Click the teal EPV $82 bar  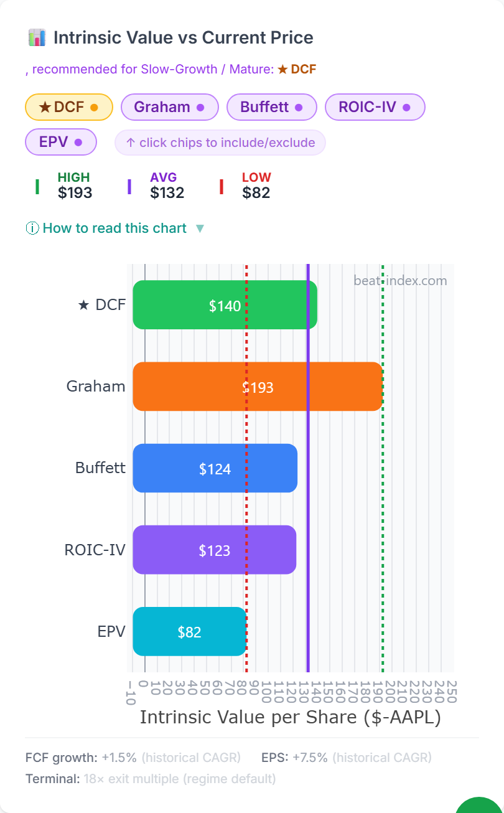pos(190,632)
